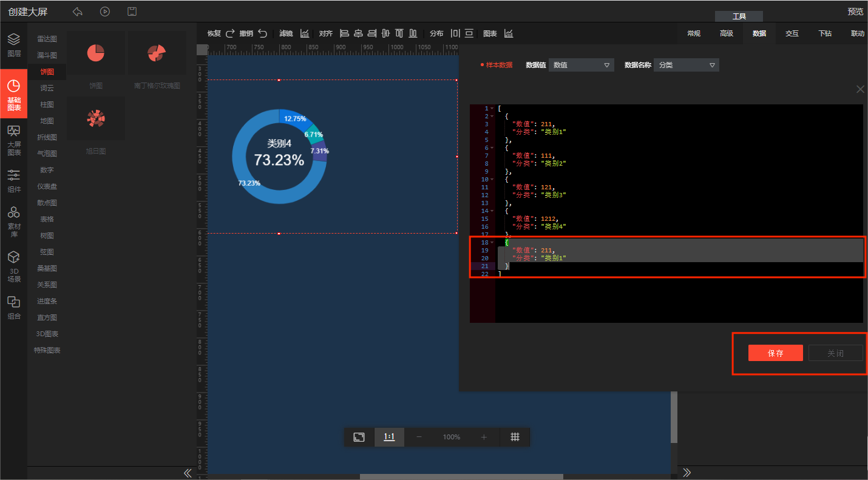Click the play/preview circle icon
This screenshot has width=868, height=480.
105,12
